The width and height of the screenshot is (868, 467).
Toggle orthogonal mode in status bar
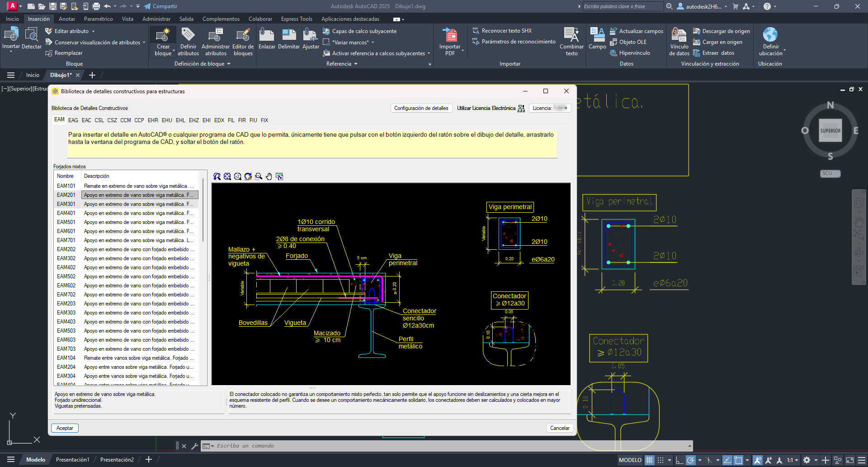pos(679,460)
